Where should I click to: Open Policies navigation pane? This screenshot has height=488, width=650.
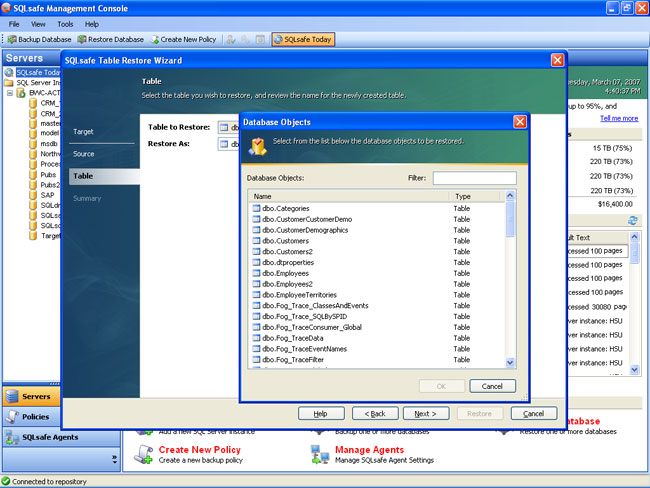[32, 417]
